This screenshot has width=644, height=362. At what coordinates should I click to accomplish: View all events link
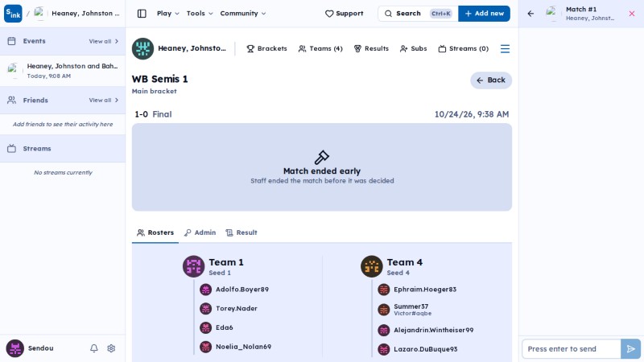(x=104, y=41)
